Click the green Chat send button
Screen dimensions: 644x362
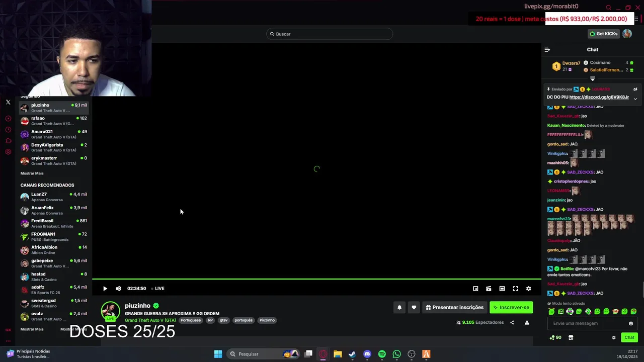pyautogui.click(x=629, y=337)
